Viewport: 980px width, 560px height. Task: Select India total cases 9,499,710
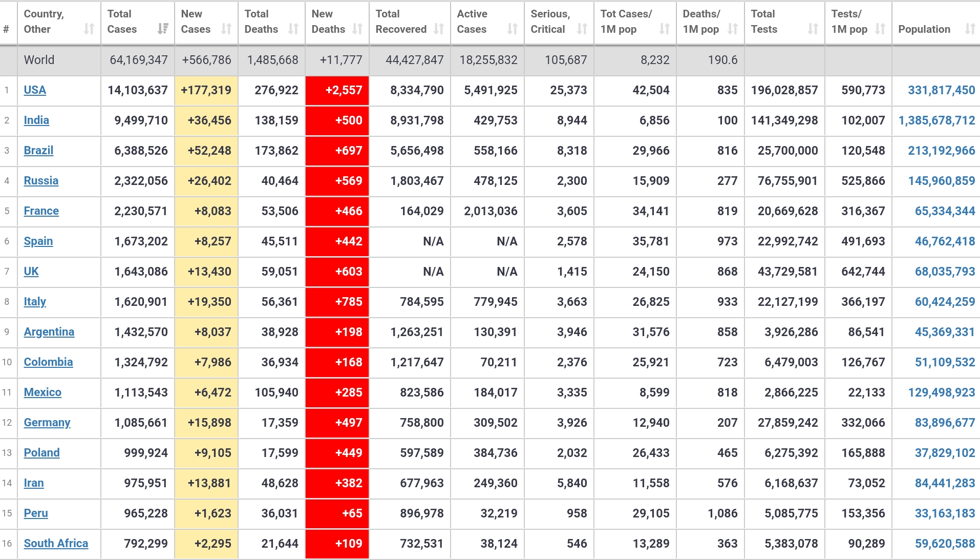[x=141, y=120]
